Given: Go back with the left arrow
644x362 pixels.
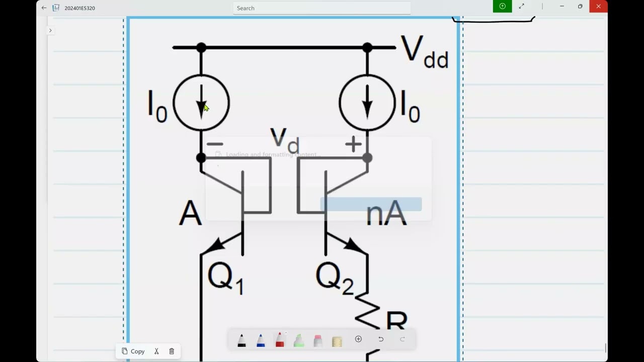Looking at the screenshot, I should (x=44, y=8).
